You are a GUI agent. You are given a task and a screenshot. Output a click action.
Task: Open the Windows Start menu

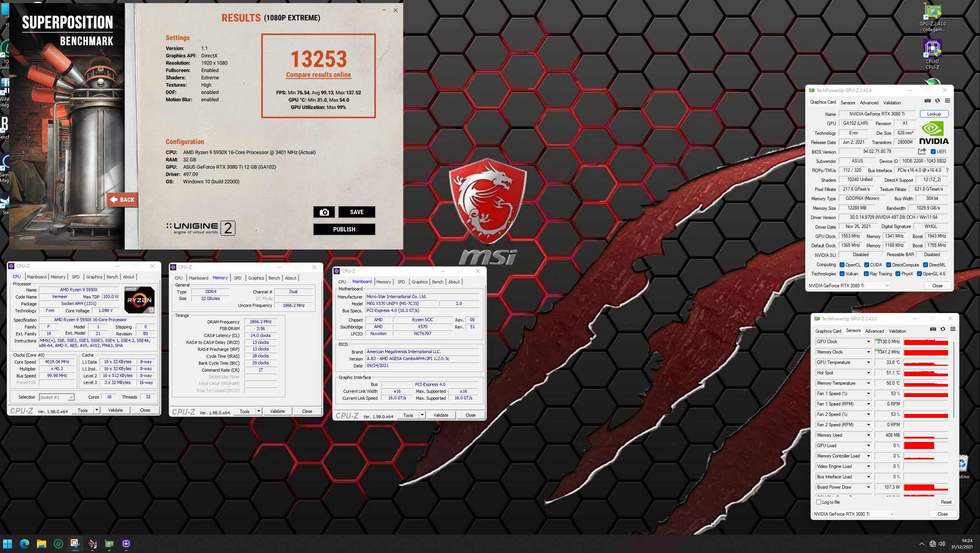8,544
